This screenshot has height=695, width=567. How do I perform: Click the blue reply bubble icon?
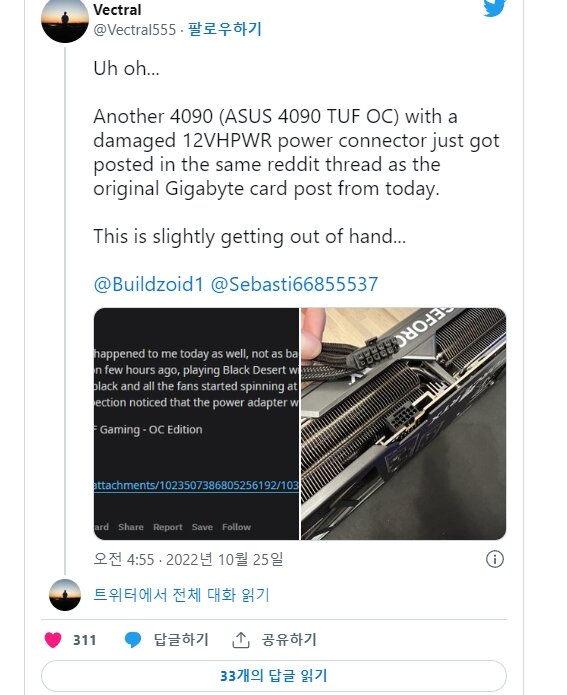click(133, 640)
